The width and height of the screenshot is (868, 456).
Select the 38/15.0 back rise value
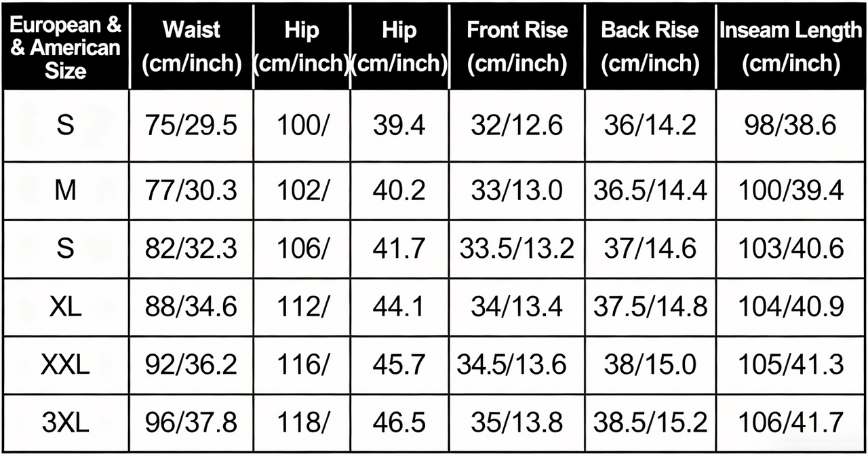click(650, 365)
